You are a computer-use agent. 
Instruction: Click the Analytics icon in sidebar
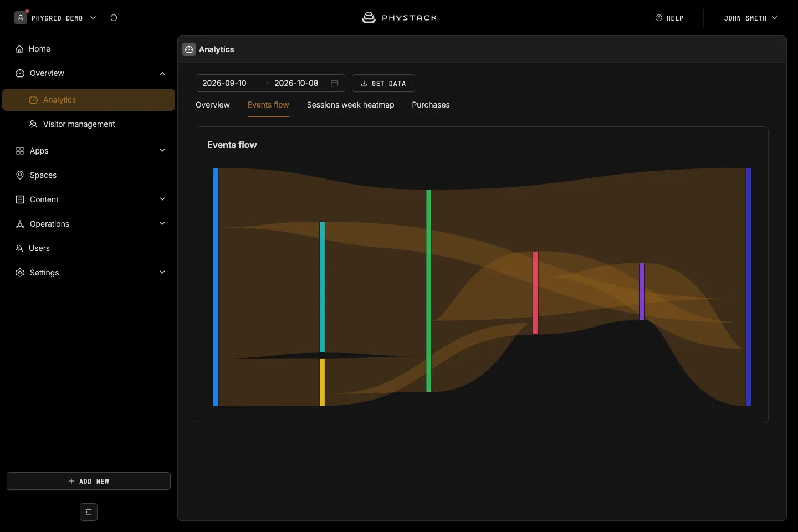[x=33, y=100]
